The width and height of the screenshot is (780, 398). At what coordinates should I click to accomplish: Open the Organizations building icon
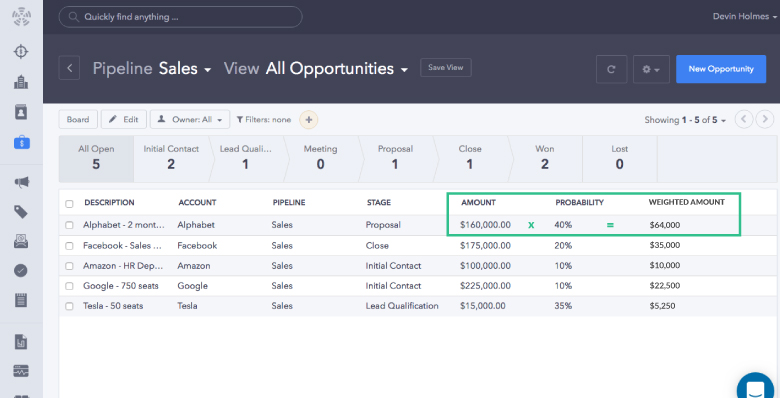coord(21,82)
